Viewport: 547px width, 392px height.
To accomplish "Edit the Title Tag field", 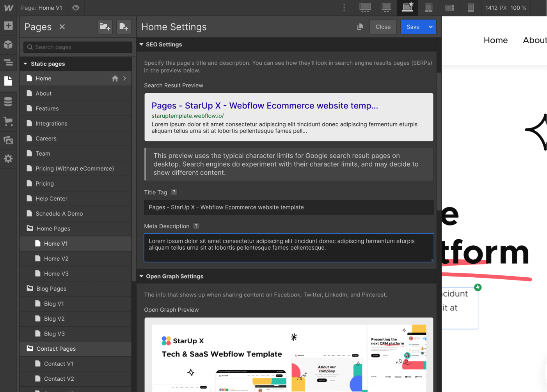I will (x=289, y=207).
